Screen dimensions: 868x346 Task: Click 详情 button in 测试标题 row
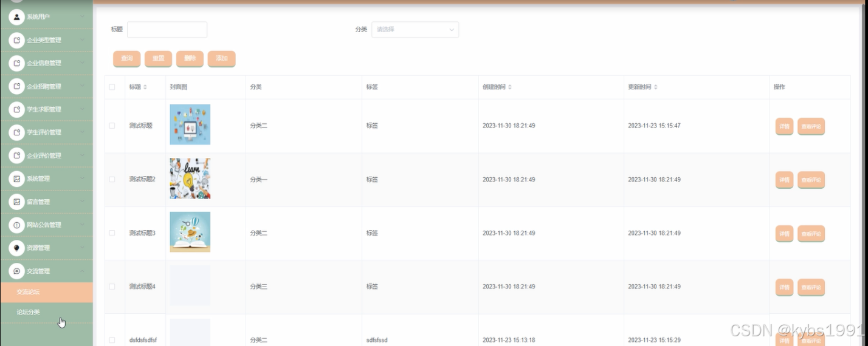784,126
